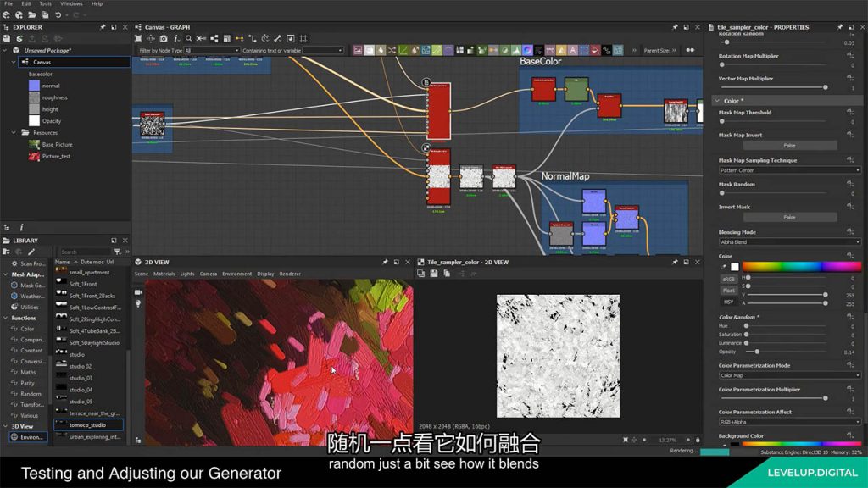Switch color mode to HSV
868x488 pixels.
pos(728,302)
